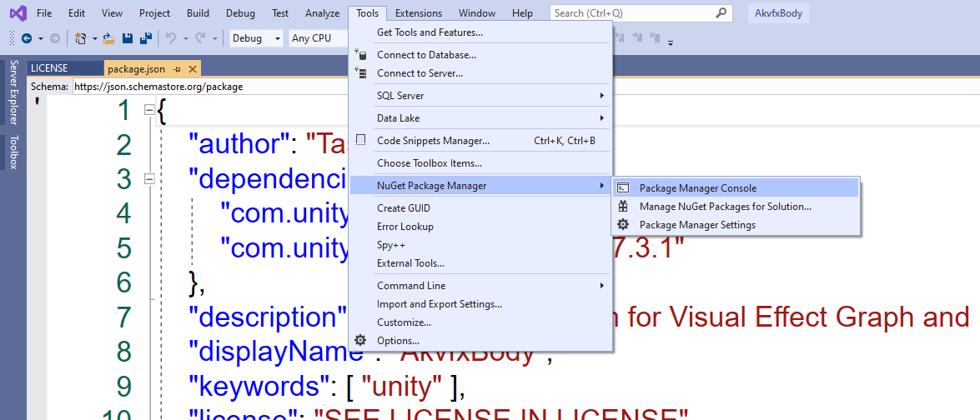Click the Package Manager Console icon

pos(623,187)
